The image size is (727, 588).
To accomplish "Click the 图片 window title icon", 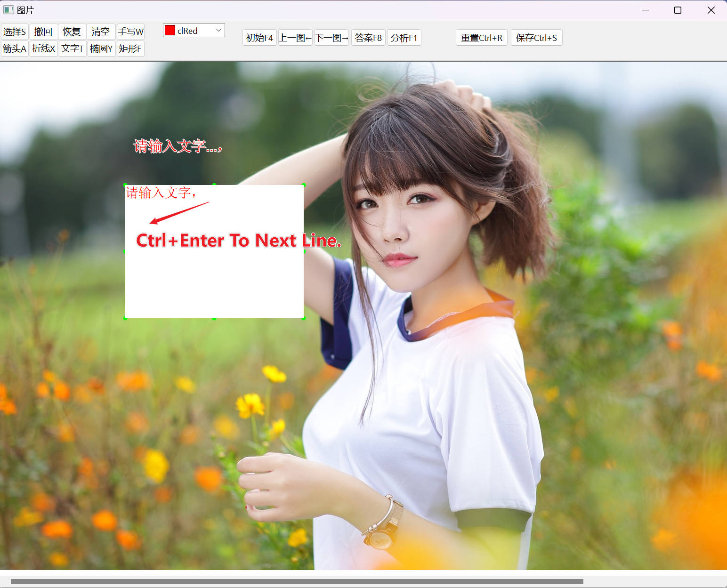I will 8,10.
